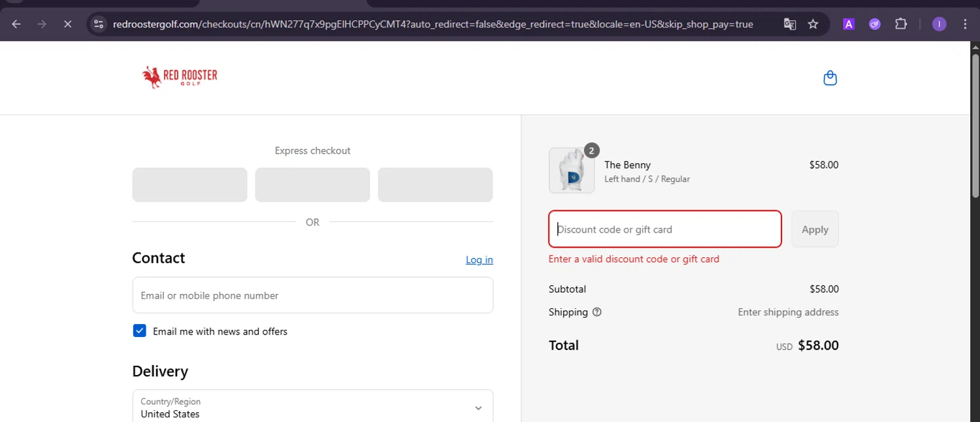Go back to the previous page
The width and height of the screenshot is (980, 422).
16,24
